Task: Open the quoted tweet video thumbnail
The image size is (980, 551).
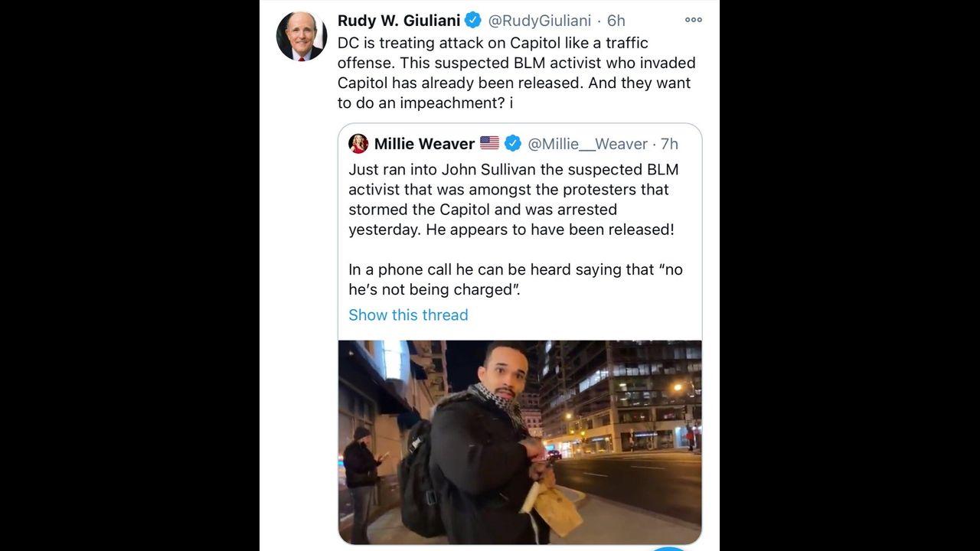Action: click(x=520, y=442)
